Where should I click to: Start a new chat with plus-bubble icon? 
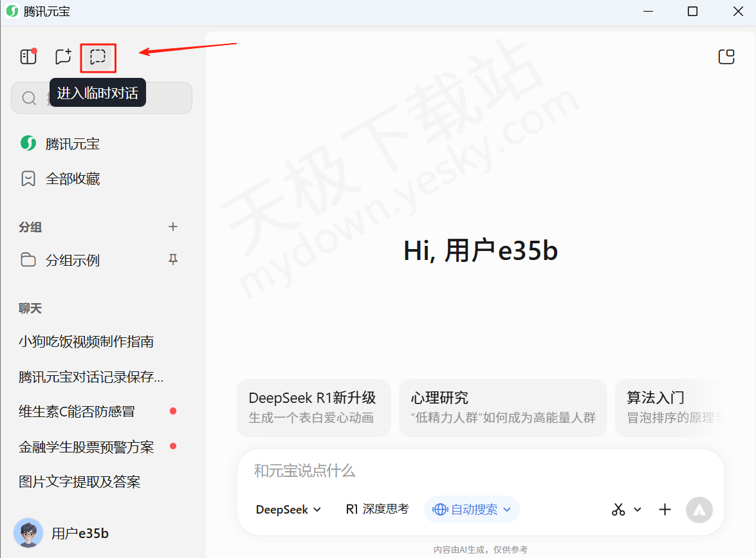[x=63, y=57]
